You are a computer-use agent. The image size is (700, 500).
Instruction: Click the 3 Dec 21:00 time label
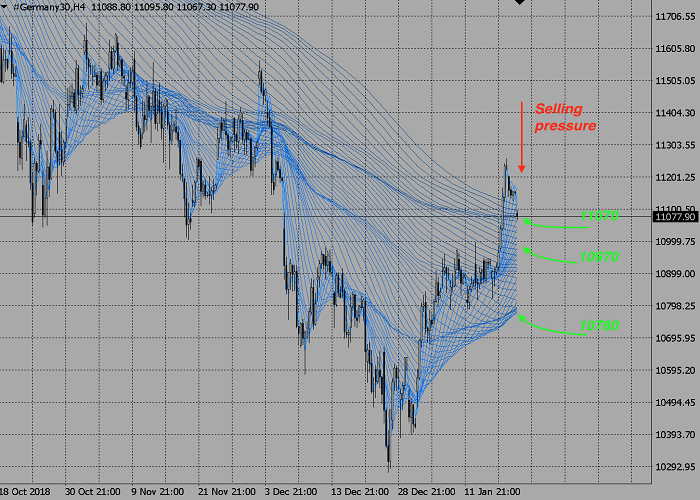[x=291, y=492]
